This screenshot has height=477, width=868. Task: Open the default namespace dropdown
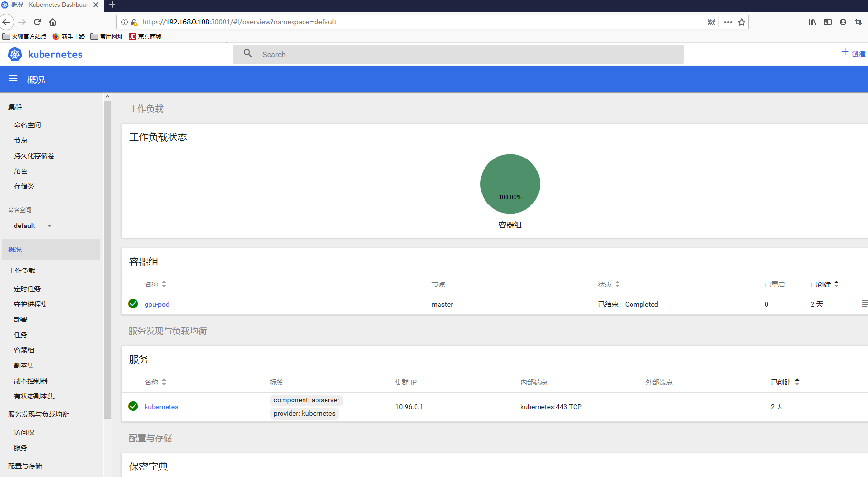point(33,226)
